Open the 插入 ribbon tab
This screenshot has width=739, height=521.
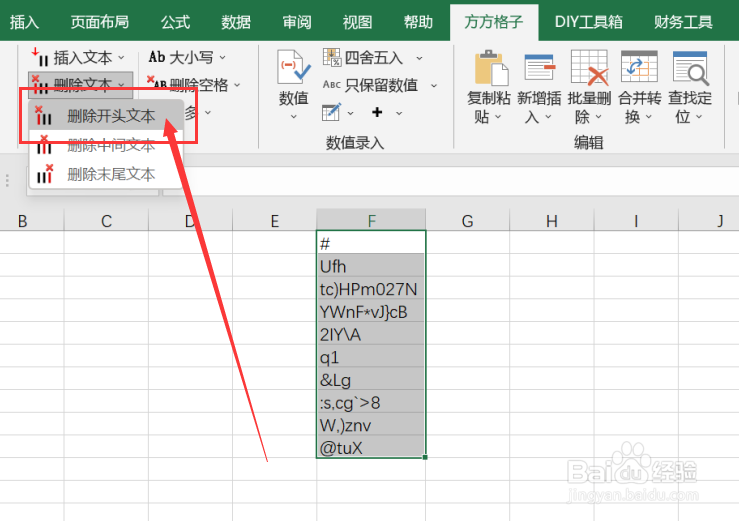(x=24, y=22)
